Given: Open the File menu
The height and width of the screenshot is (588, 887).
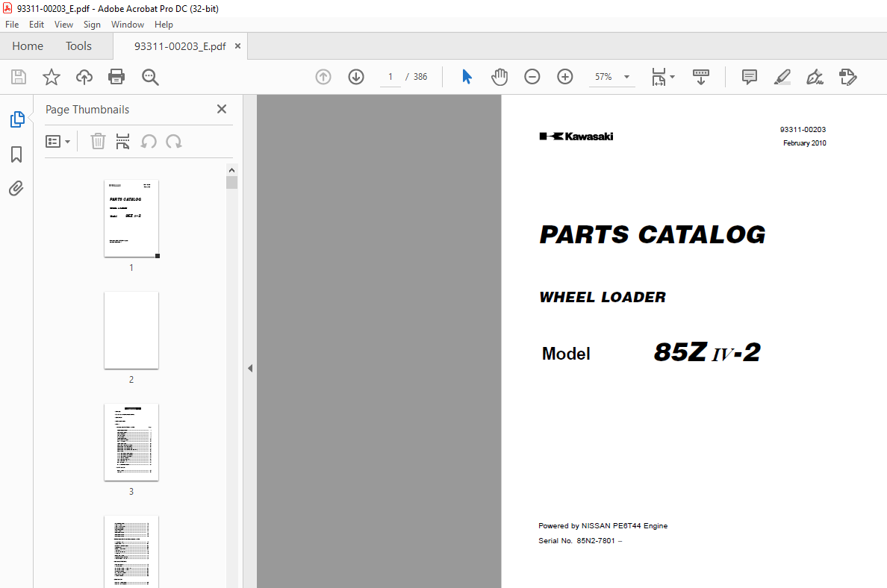Looking at the screenshot, I should click(12, 25).
